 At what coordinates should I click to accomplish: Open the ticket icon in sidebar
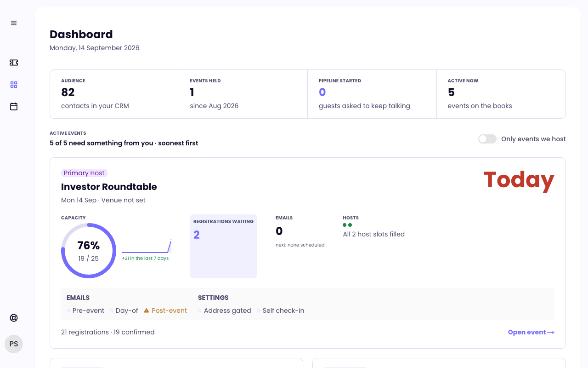click(14, 63)
